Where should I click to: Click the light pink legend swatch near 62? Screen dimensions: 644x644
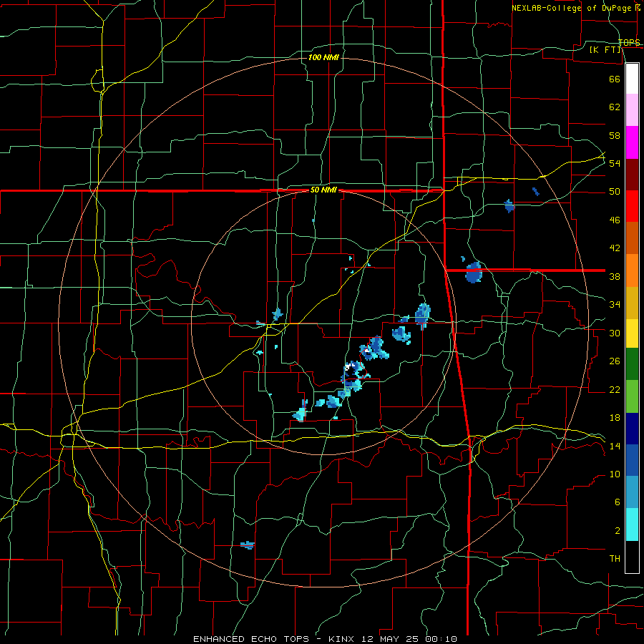tap(632, 109)
